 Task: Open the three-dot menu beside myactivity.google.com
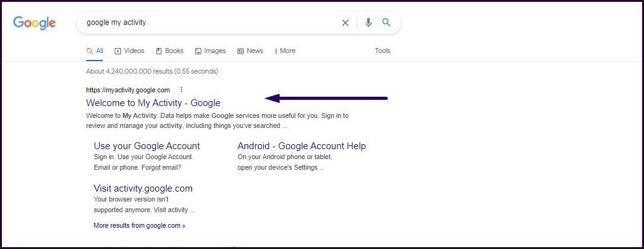(x=181, y=90)
